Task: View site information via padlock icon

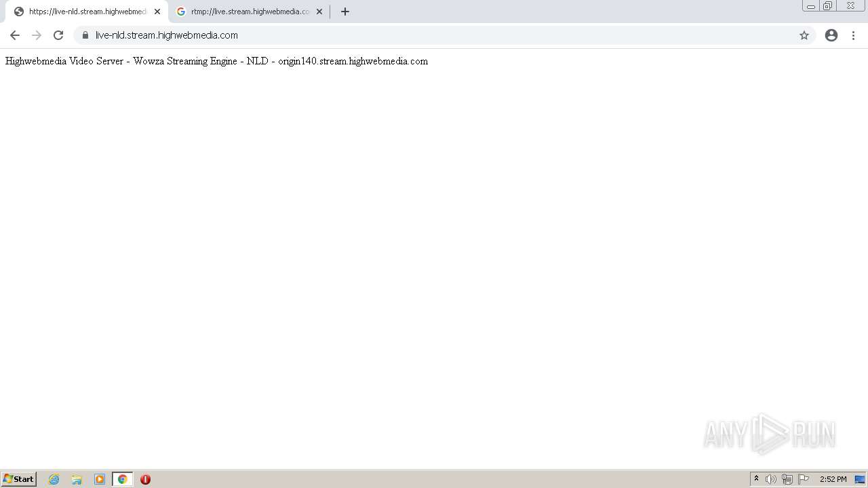Action: (x=85, y=35)
